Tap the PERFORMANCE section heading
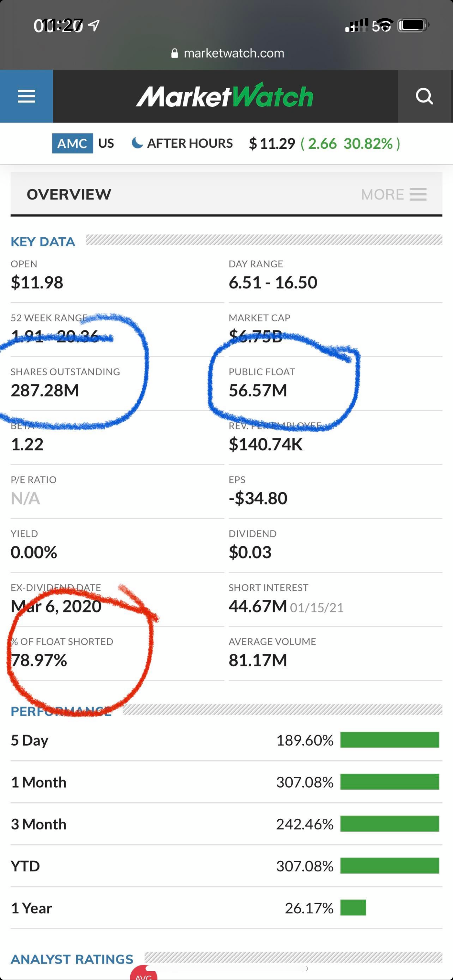The height and width of the screenshot is (980, 453). point(61,711)
